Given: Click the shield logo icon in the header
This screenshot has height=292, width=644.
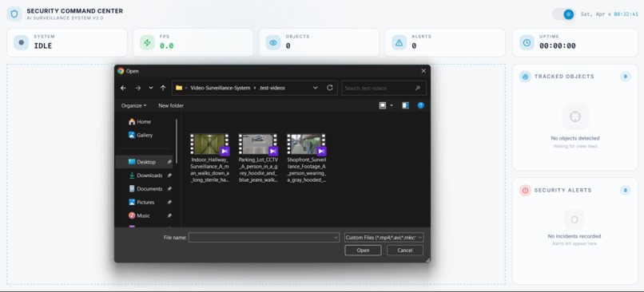Looking at the screenshot, I should click(14, 14).
